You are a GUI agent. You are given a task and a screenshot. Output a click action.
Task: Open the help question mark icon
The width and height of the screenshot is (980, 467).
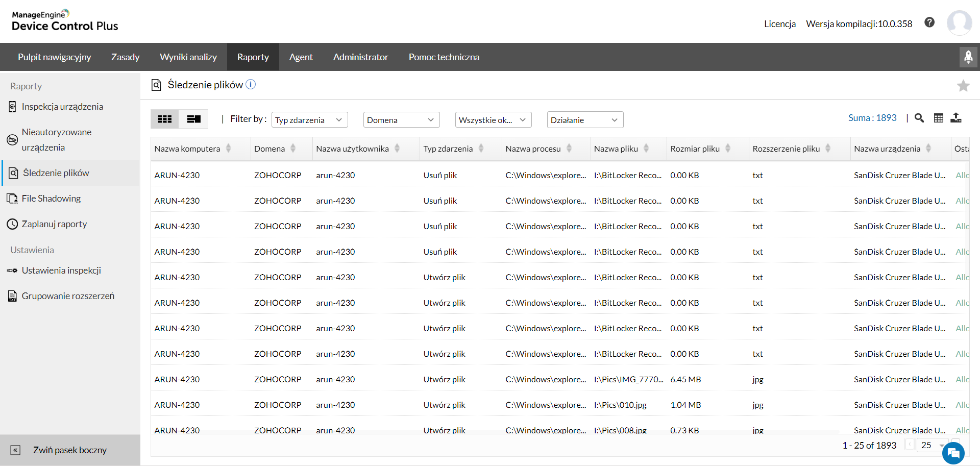tap(929, 22)
